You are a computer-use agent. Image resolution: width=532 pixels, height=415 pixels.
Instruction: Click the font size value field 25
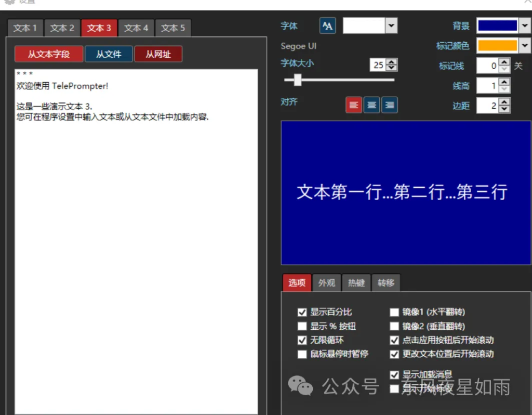click(378, 65)
